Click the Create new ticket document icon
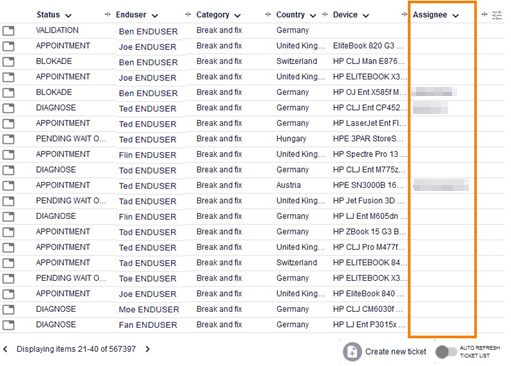The image size is (511, 366). [352, 352]
